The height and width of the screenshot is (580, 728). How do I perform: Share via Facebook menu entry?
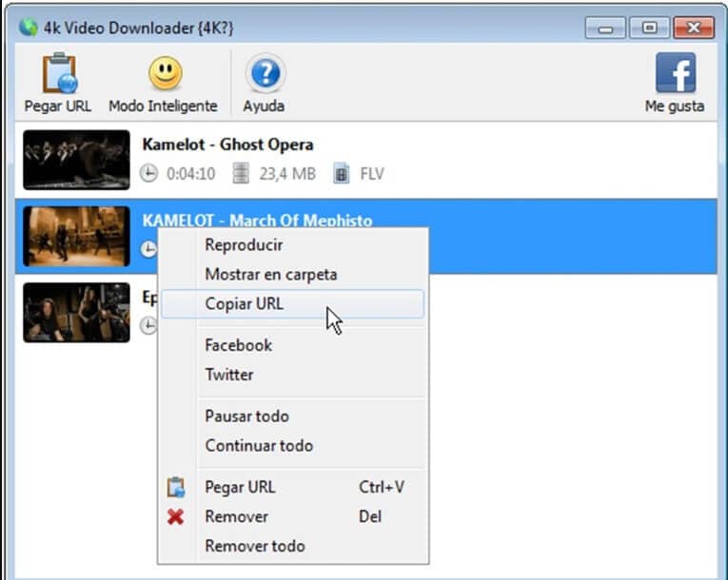(x=293, y=345)
